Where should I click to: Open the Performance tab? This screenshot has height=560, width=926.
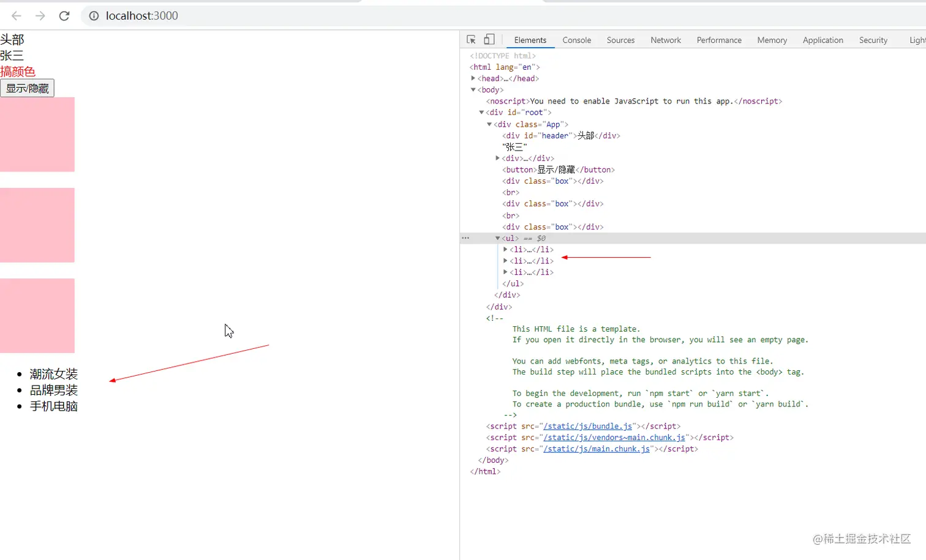pyautogui.click(x=719, y=40)
